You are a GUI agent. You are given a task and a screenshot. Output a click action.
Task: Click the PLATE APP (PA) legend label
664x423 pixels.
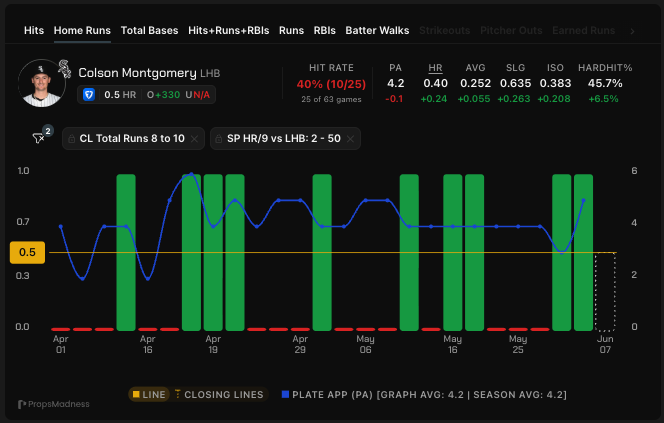pyautogui.click(x=429, y=395)
